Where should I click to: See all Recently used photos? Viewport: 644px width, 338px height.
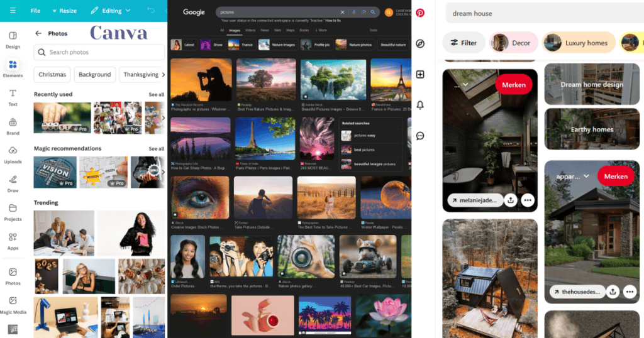pos(156,94)
